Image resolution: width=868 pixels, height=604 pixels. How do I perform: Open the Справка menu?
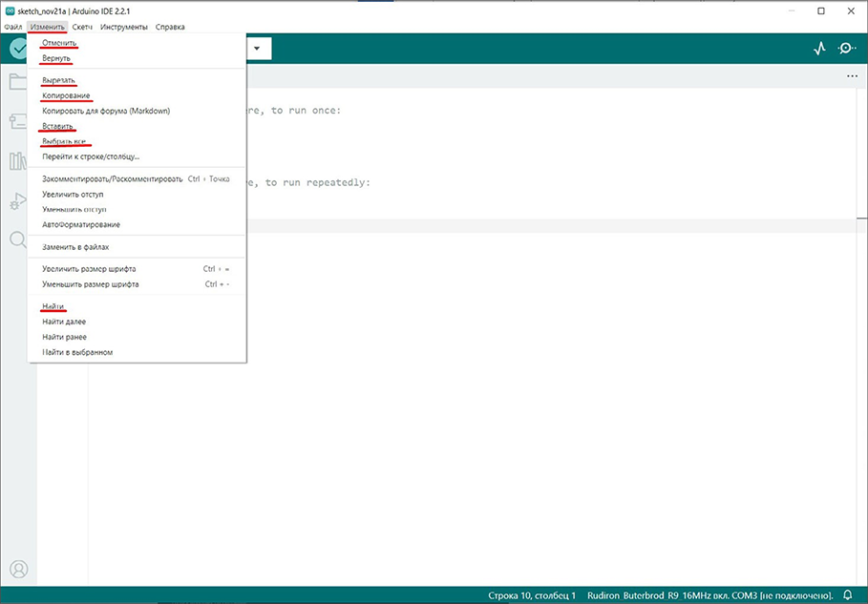(x=170, y=27)
